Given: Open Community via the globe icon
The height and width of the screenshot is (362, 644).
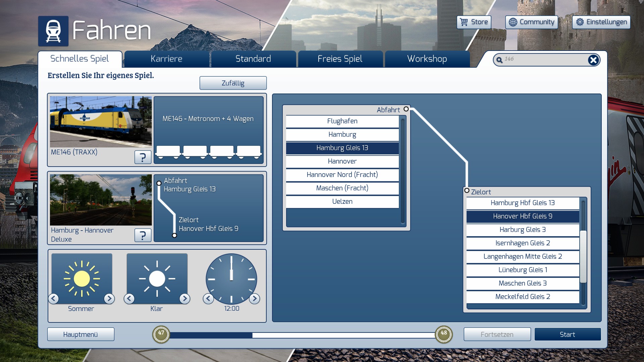Looking at the screenshot, I should coord(513,22).
